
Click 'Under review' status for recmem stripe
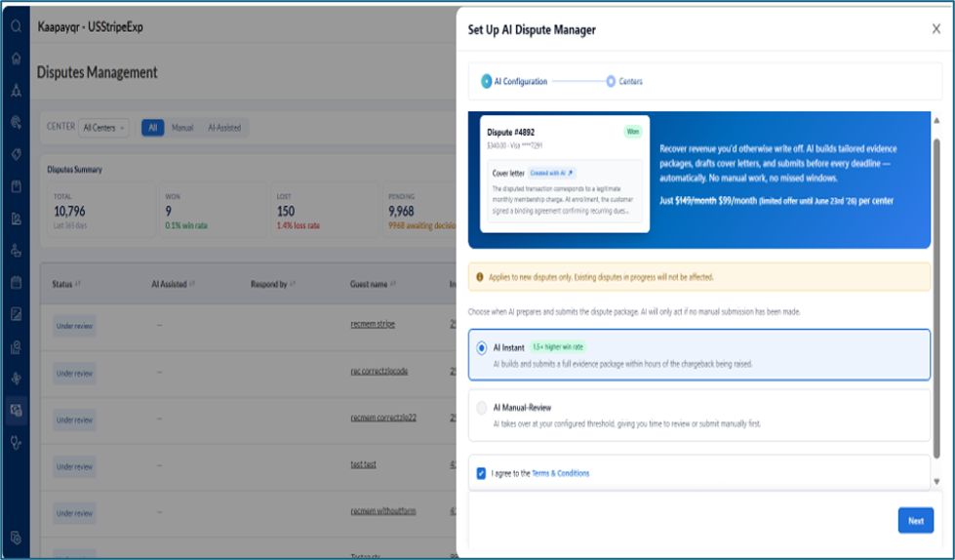pos(74,326)
